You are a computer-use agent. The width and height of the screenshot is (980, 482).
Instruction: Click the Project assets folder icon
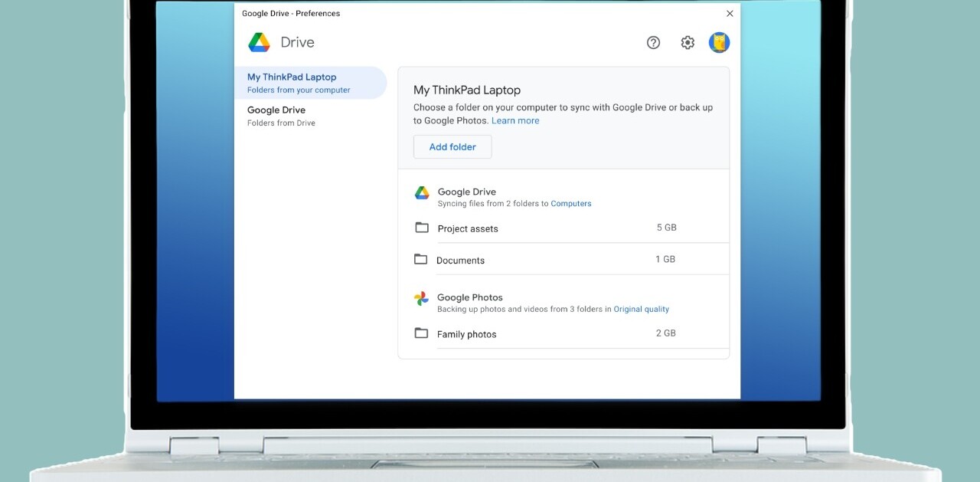421,228
